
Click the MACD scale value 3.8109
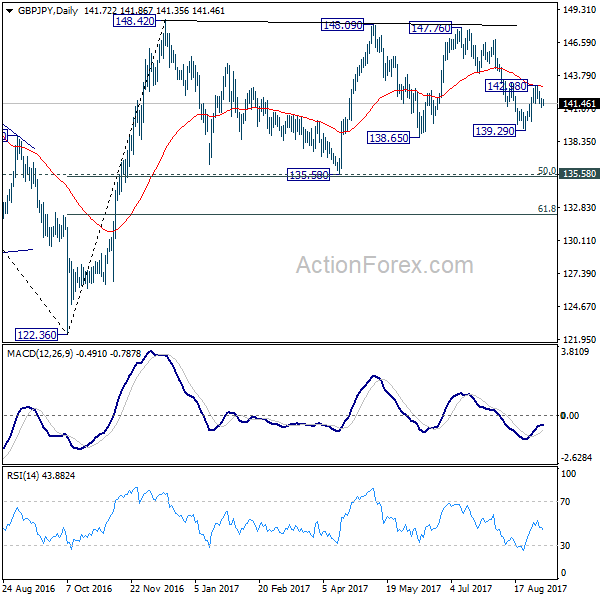click(575, 352)
